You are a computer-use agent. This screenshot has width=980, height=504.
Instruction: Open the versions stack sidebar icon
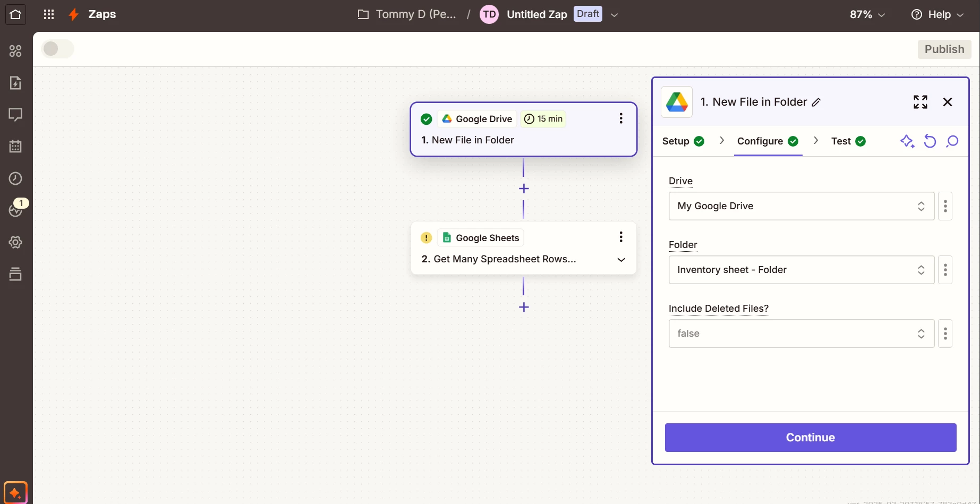[15, 274]
